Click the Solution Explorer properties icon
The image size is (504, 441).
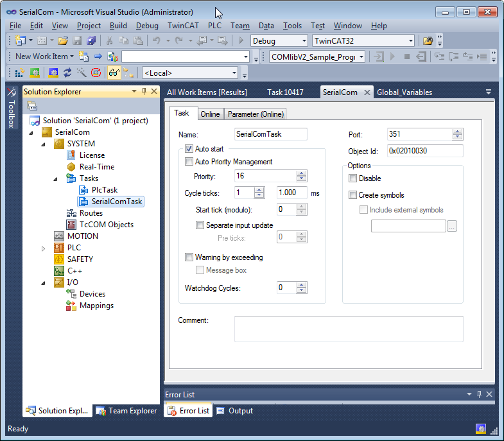tap(32, 105)
